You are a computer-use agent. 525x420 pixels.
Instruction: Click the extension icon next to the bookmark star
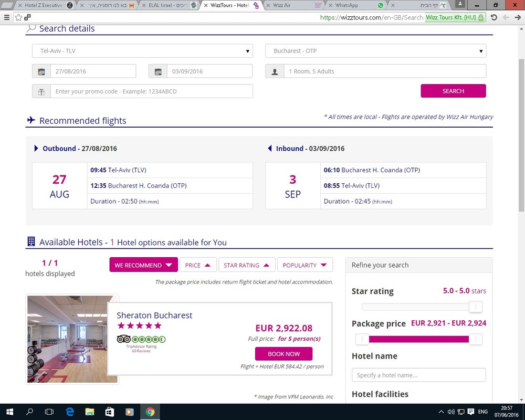coord(27,17)
